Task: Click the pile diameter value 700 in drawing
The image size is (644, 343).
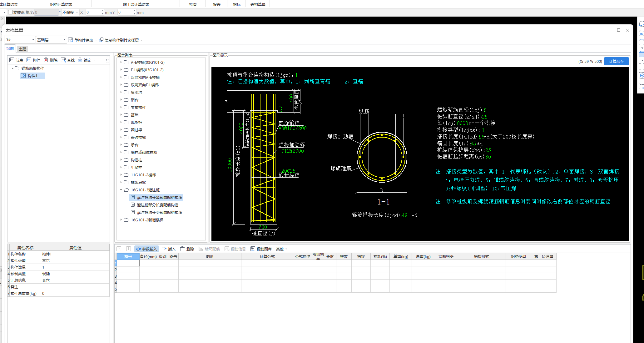Action: (x=263, y=227)
